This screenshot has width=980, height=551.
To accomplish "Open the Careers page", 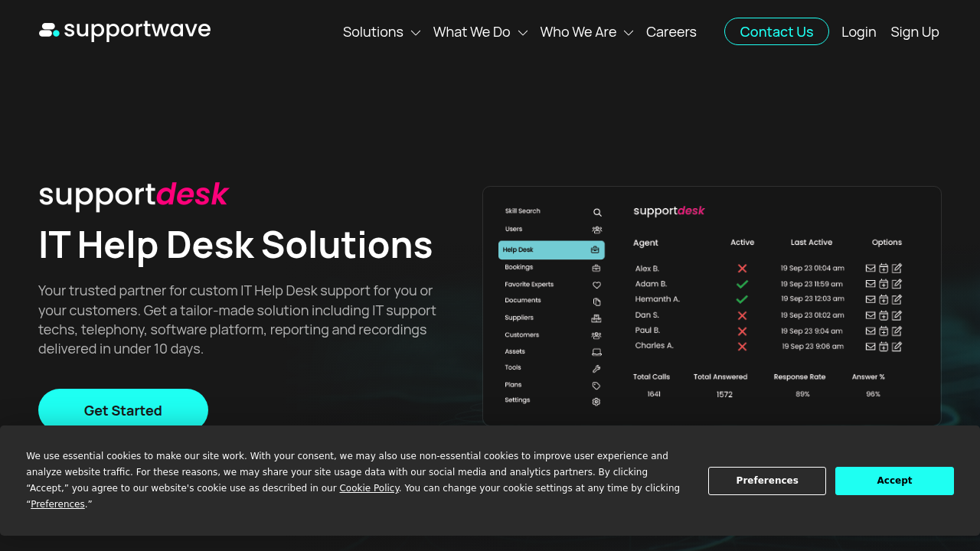I will click(x=671, y=32).
